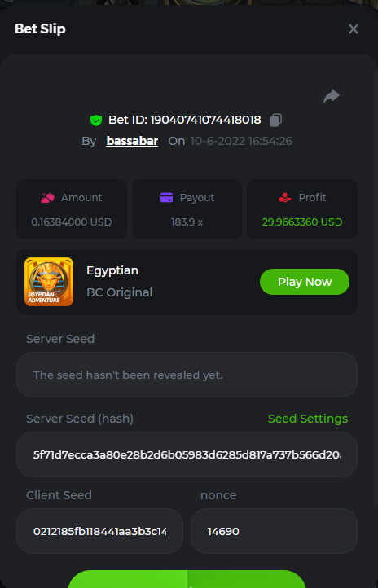
Task: Close the Bet Slip dialog
Action: [354, 29]
